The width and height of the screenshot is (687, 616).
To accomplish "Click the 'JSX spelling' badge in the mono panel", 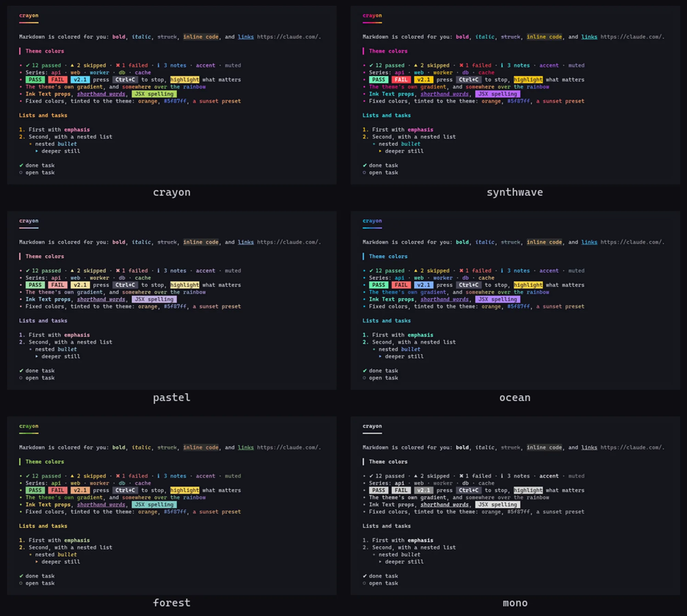I will (498, 504).
